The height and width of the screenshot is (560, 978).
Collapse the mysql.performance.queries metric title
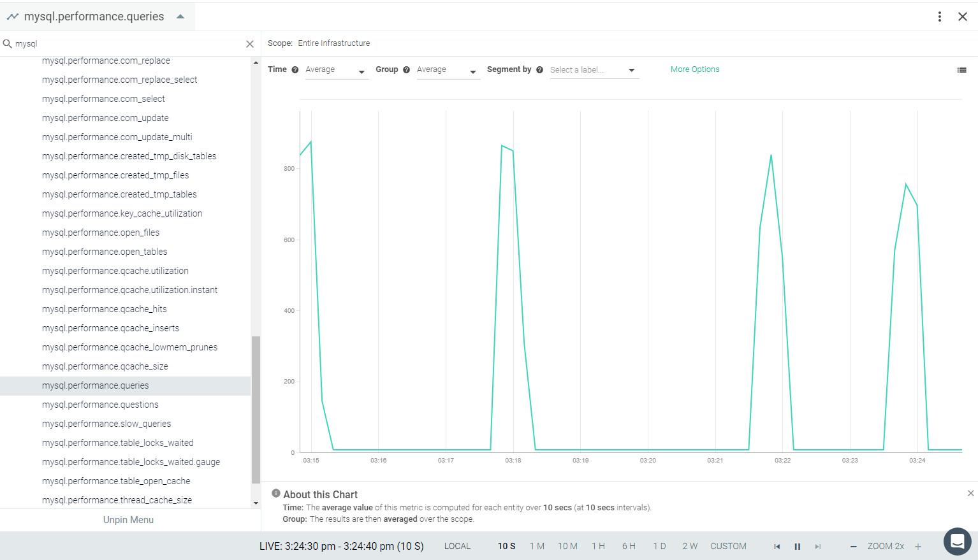point(180,17)
